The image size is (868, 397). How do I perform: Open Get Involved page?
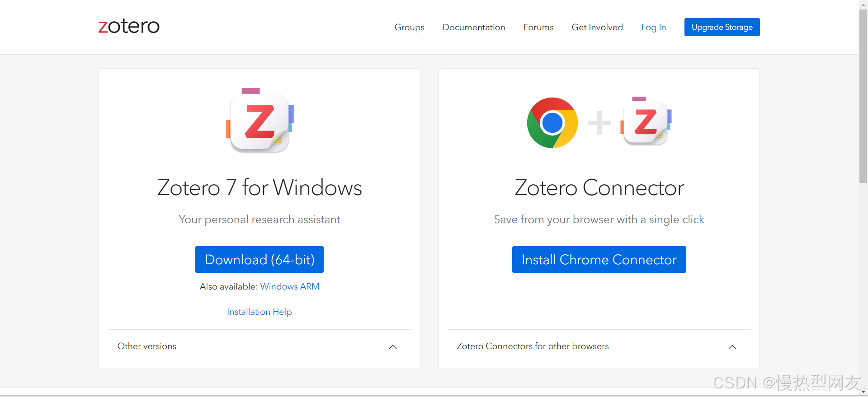coord(597,27)
